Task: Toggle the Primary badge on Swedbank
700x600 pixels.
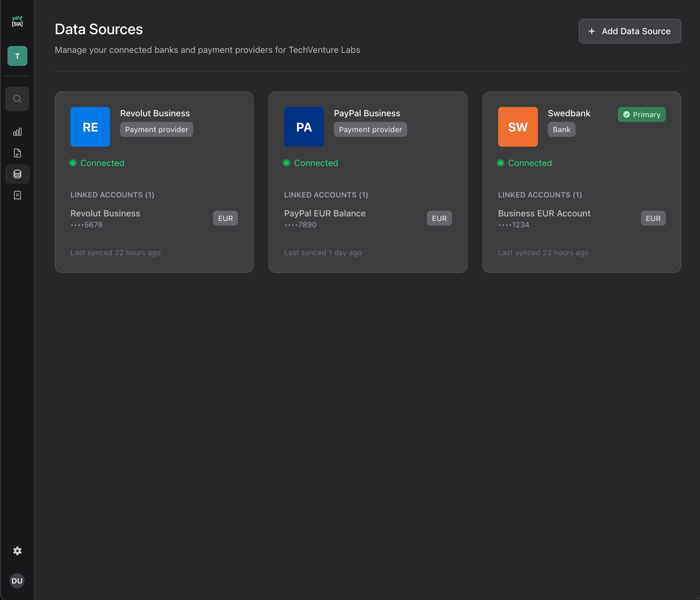Action: coord(641,114)
